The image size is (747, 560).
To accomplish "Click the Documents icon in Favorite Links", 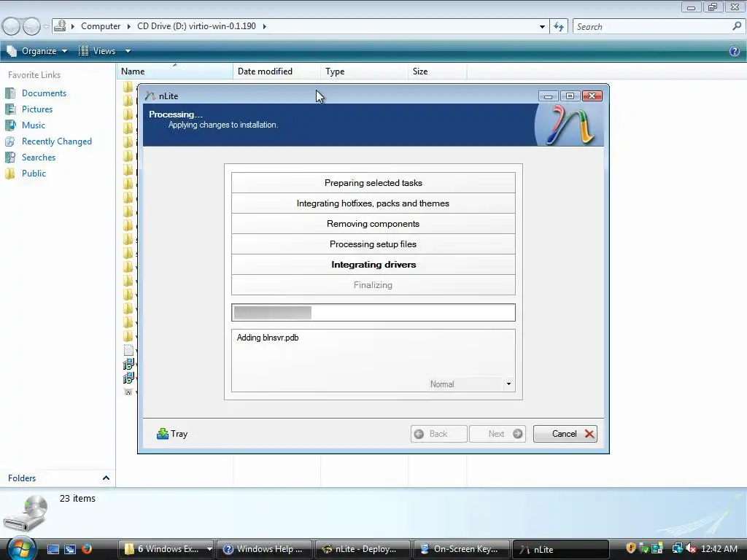I will click(x=10, y=93).
